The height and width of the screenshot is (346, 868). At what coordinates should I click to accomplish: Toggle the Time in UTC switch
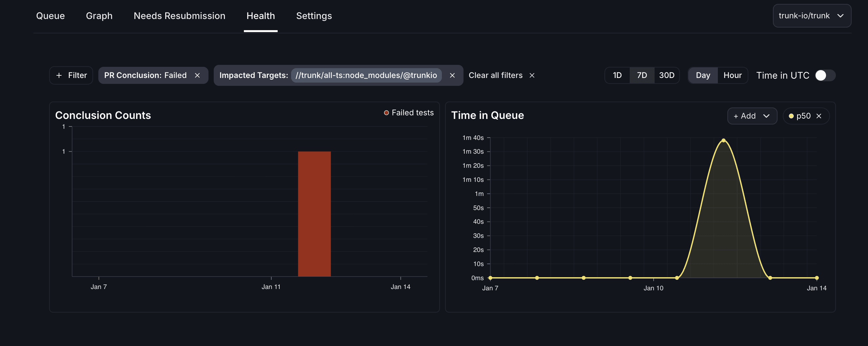(824, 75)
